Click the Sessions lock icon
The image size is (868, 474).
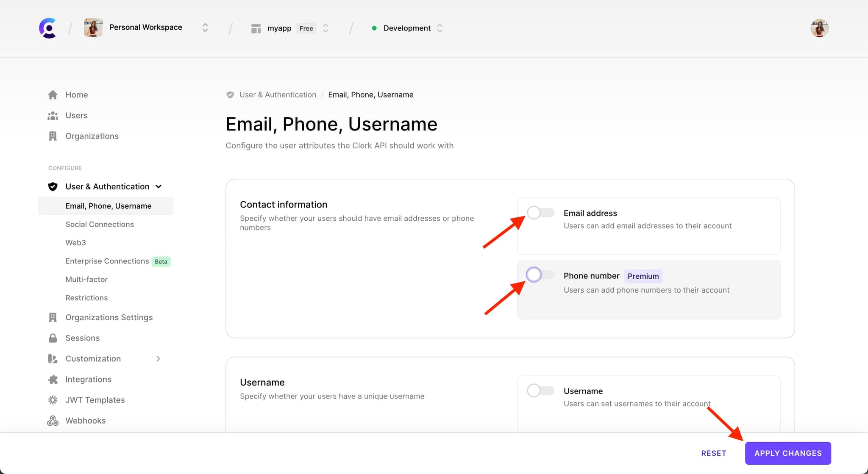(53, 338)
